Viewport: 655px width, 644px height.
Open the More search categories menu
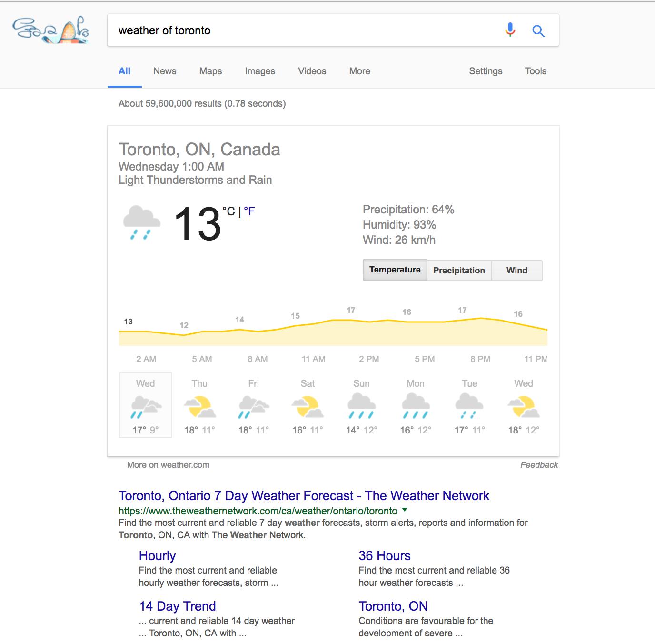(359, 71)
